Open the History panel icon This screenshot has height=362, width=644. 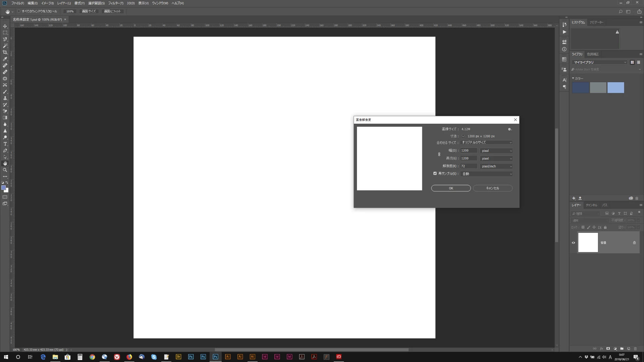[565, 24]
